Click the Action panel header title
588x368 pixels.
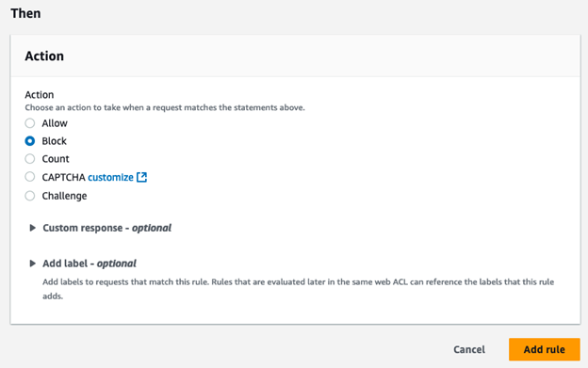click(44, 56)
